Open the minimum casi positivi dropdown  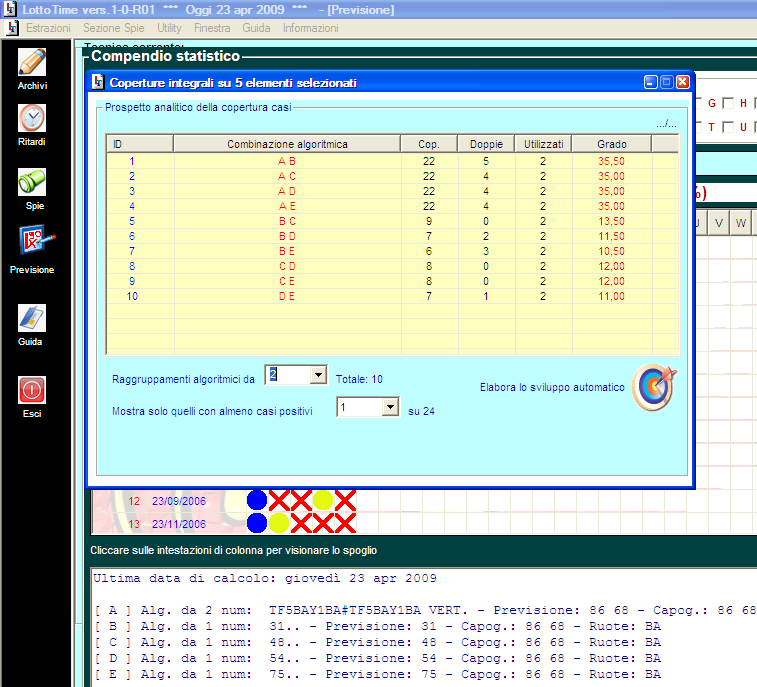390,408
